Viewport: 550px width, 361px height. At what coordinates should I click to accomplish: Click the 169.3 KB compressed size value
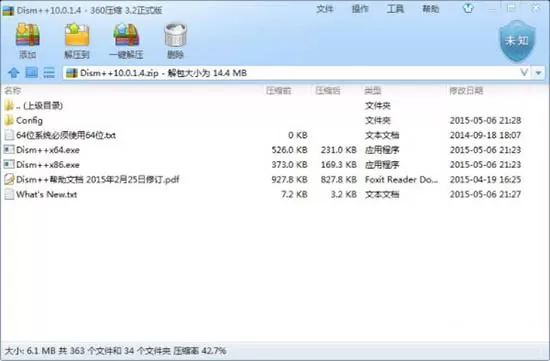click(338, 165)
